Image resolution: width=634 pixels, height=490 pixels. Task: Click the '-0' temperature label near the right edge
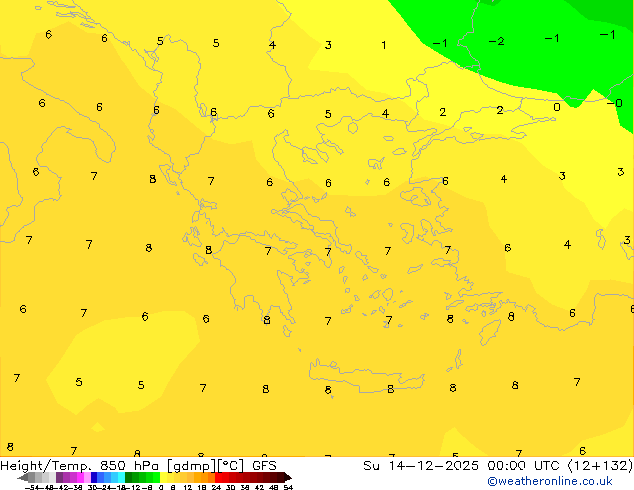(x=615, y=103)
